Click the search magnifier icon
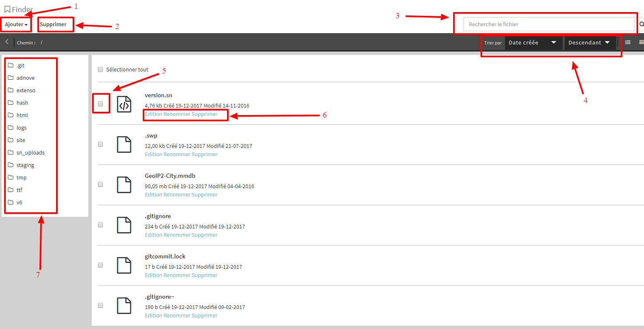 642,24
